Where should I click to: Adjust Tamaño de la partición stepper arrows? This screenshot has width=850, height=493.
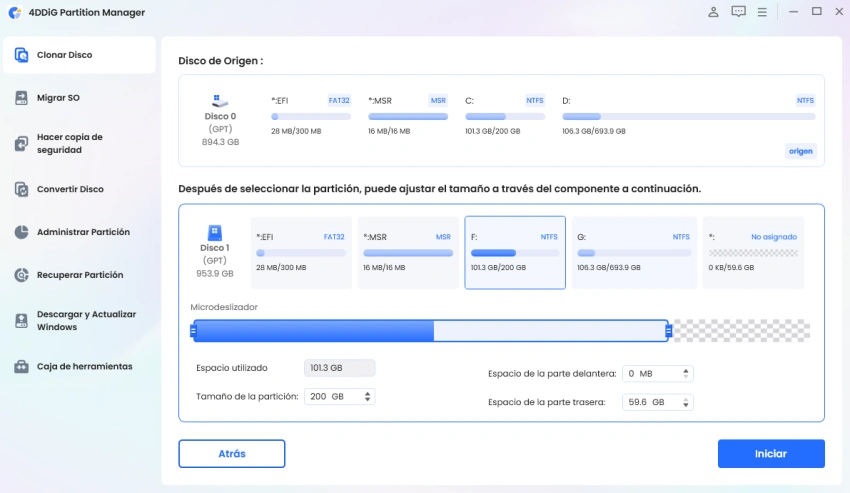pyautogui.click(x=368, y=396)
